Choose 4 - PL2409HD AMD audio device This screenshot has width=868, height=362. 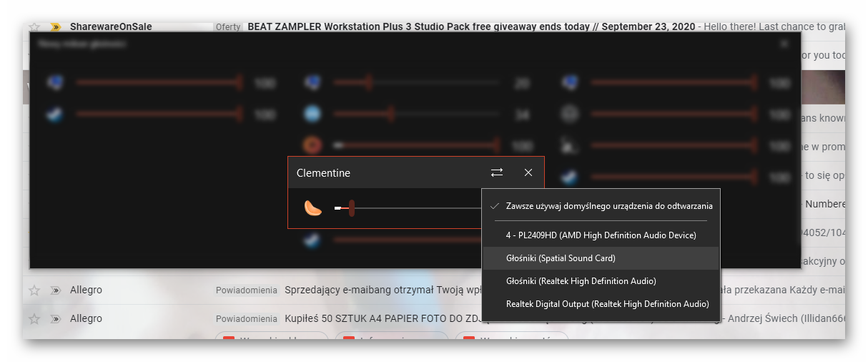point(601,235)
